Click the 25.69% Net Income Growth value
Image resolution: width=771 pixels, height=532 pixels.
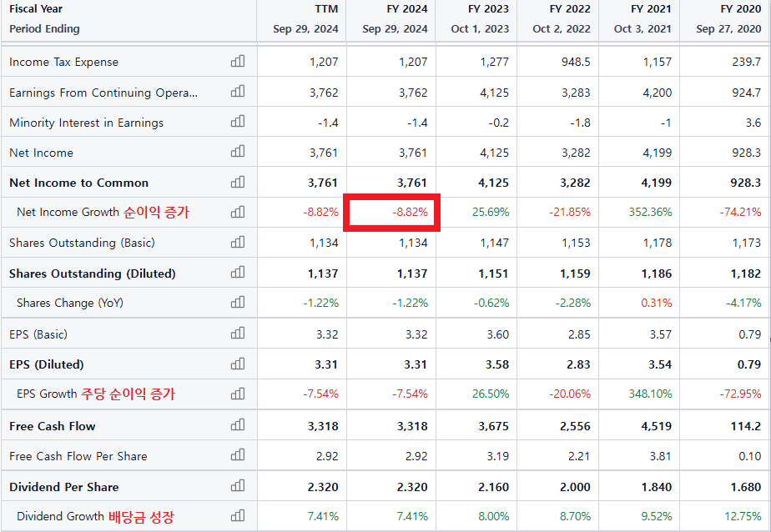click(x=491, y=212)
